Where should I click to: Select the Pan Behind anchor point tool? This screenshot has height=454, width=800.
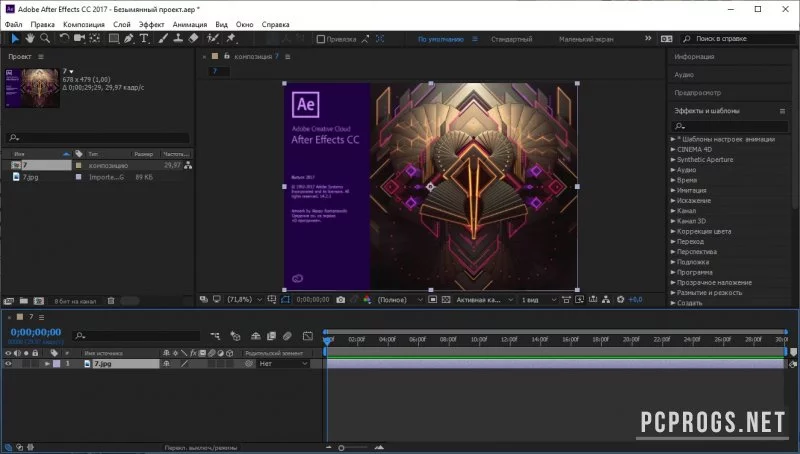pos(95,38)
